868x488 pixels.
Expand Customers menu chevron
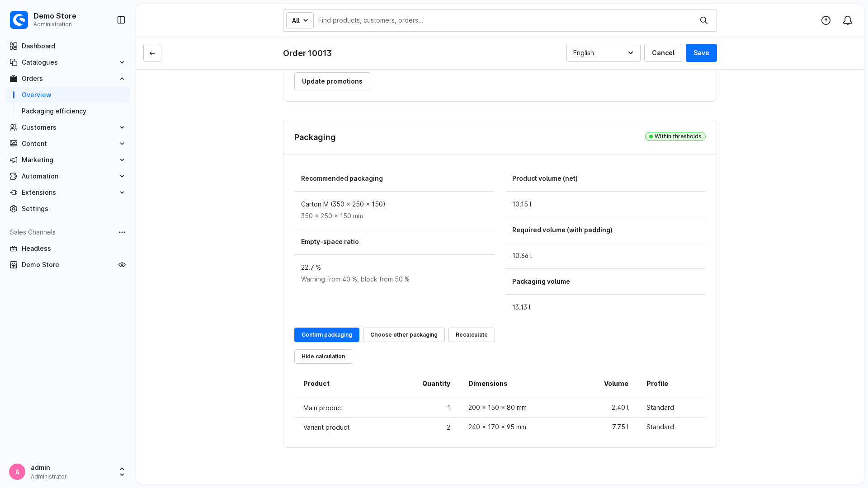[x=122, y=127]
